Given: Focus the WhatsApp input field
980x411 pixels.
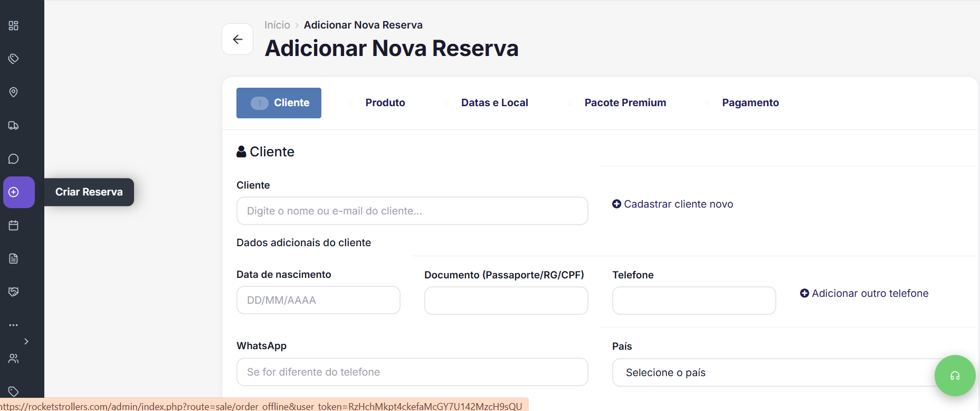Looking at the screenshot, I should pyautogui.click(x=412, y=372).
